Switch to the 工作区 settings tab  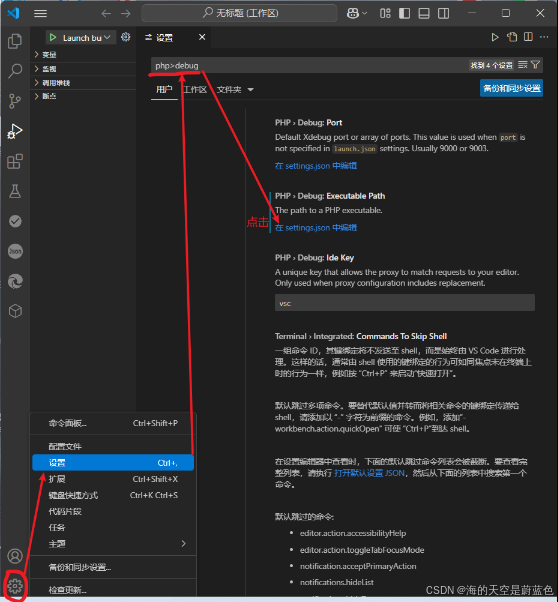pos(195,89)
